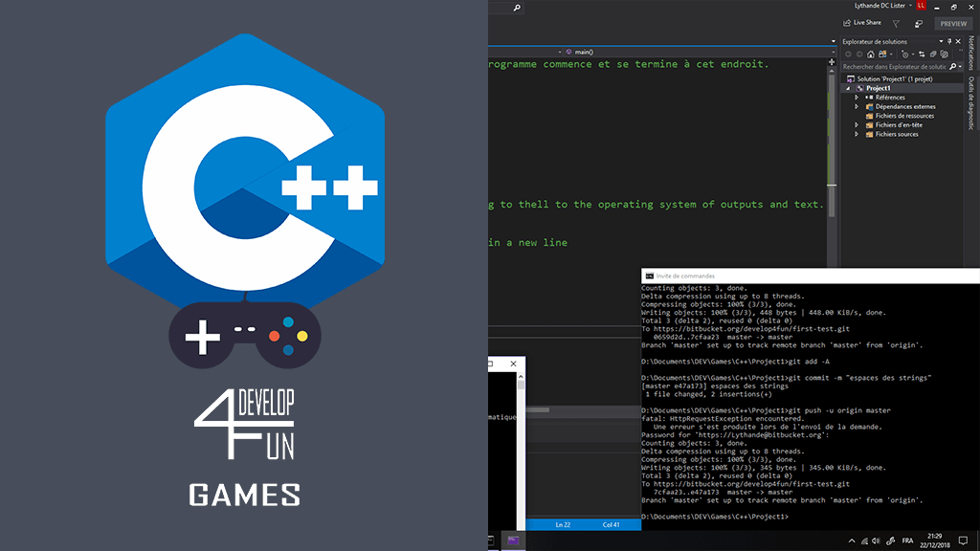This screenshot has height=551, width=980.
Task: Click the Solution Explorer Forward arrow
Action: [x=859, y=55]
